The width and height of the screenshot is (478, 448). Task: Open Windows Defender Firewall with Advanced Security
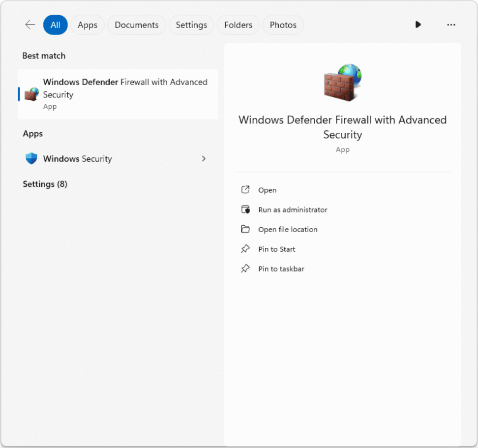(x=118, y=93)
